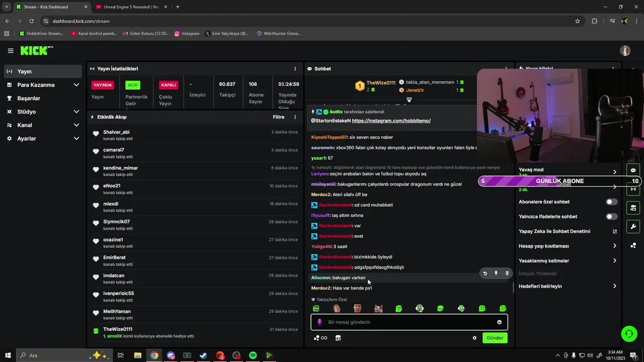Viewport: 644px width, 362px height.
Task: Open Steam from the taskbar
Action: tap(204, 355)
